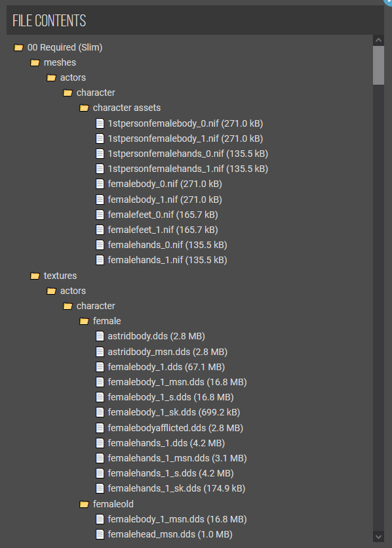
Task: Click file icon of 1stpersonfemalebody_1.nif
Action: click(x=100, y=138)
